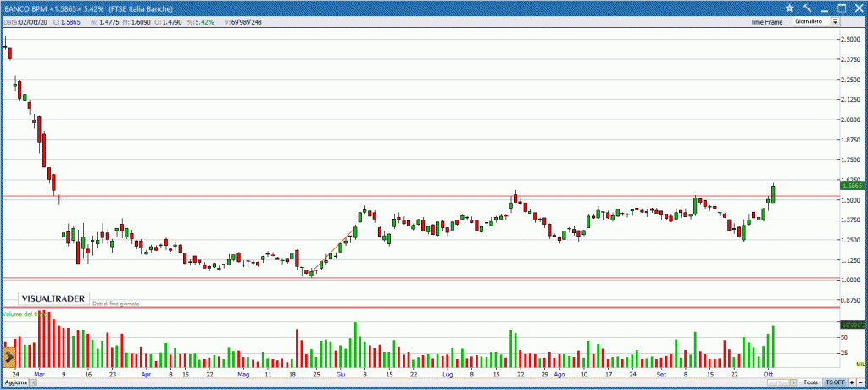Open chart settings with hammer icon
Viewport: 868px width, 390px height.
coord(807,8)
